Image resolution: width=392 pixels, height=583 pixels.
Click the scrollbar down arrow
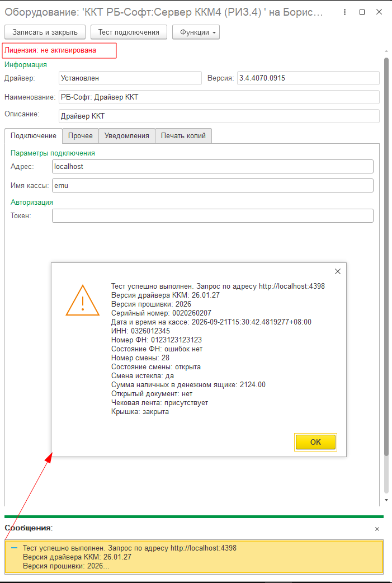[386, 500]
